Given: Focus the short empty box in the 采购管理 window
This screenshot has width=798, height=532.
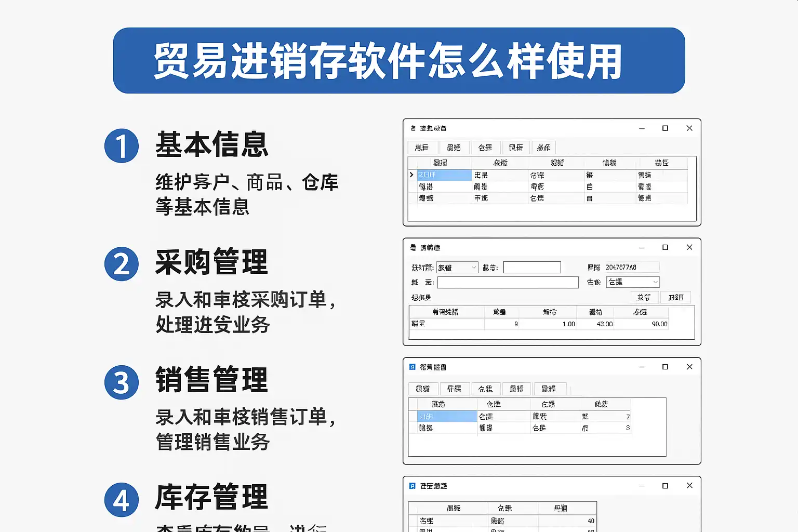Looking at the screenshot, I should [x=532, y=268].
